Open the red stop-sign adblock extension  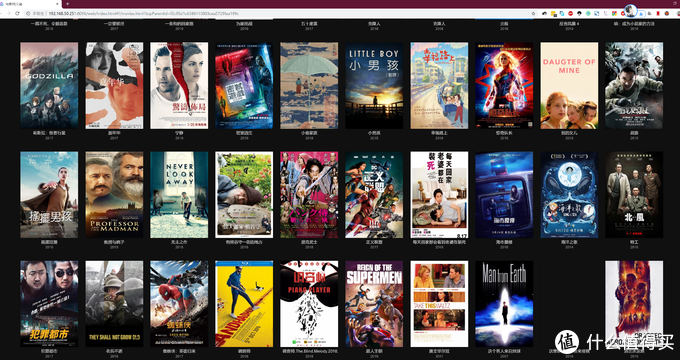click(x=571, y=13)
